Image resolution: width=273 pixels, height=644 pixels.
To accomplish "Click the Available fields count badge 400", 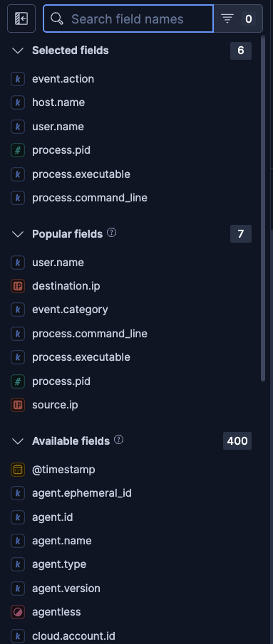I will [x=237, y=441].
